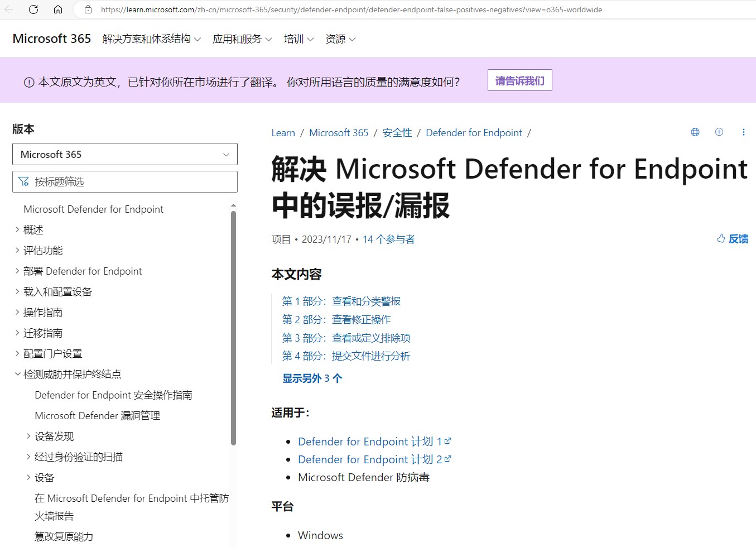756x547 pixels.
Task: Click the Microsoft 365 breadcrumb link
Action: (339, 133)
